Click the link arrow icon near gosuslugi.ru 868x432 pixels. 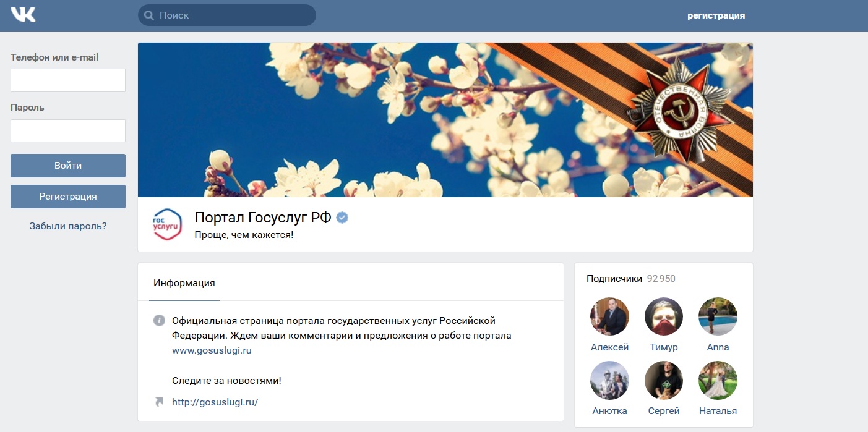point(160,402)
